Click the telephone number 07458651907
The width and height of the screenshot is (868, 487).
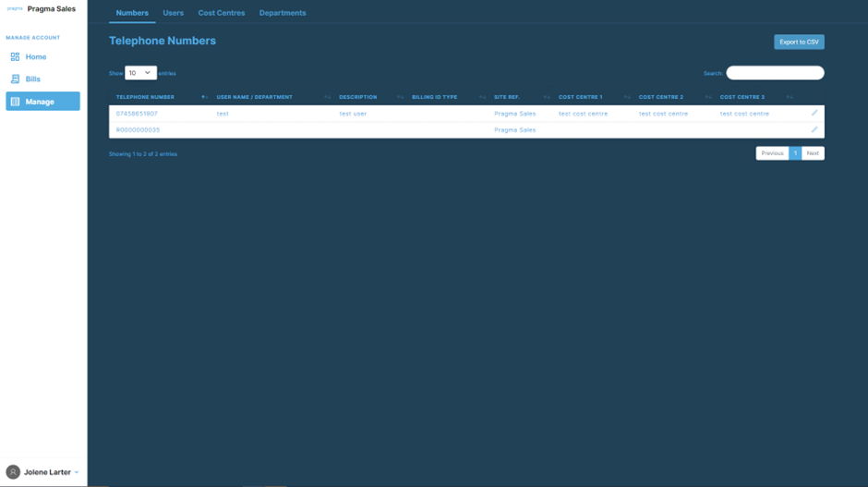click(137, 114)
